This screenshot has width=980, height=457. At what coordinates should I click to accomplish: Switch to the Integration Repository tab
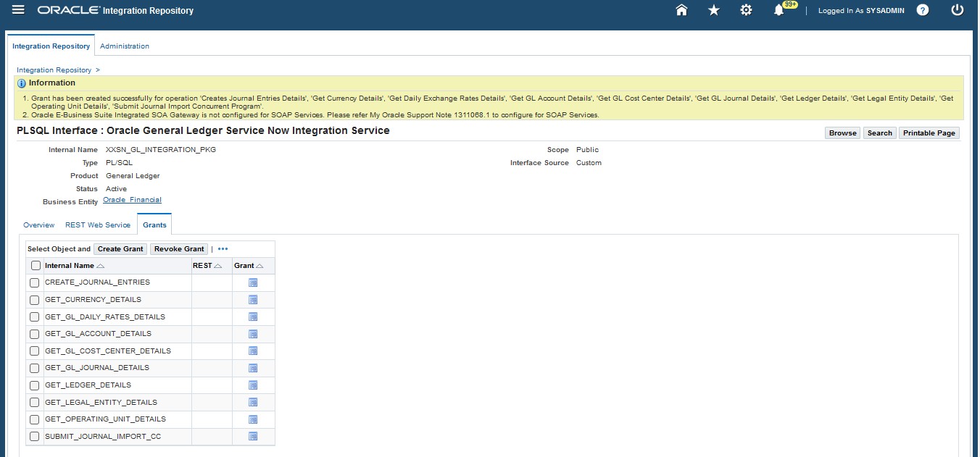[51, 46]
